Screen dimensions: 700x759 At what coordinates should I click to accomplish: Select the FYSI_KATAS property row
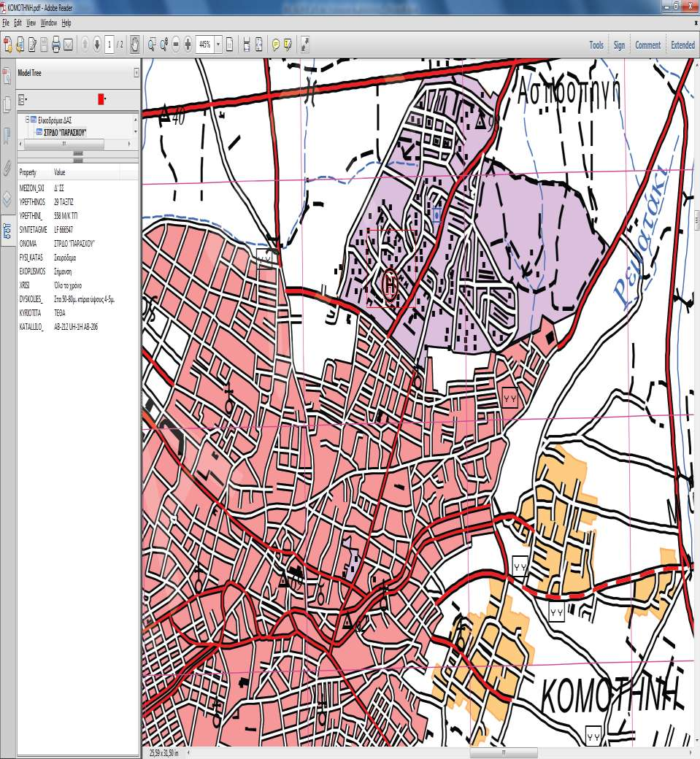tap(78, 258)
